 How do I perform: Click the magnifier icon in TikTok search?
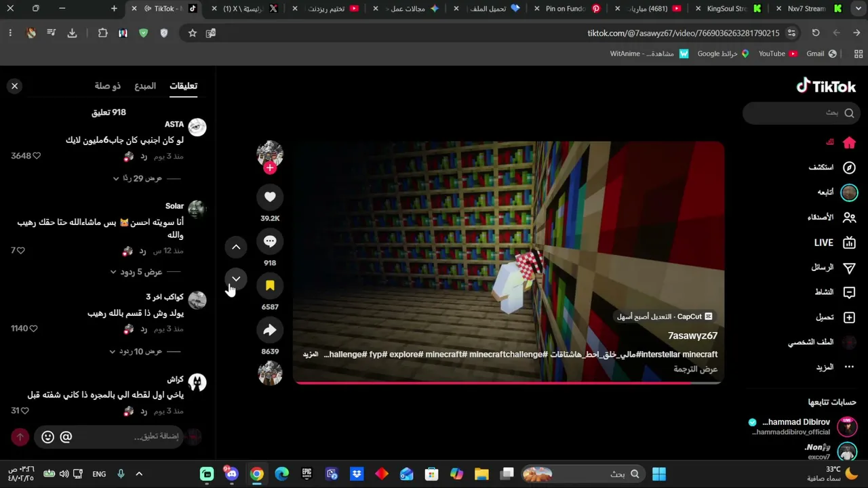[x=849, y=113]
